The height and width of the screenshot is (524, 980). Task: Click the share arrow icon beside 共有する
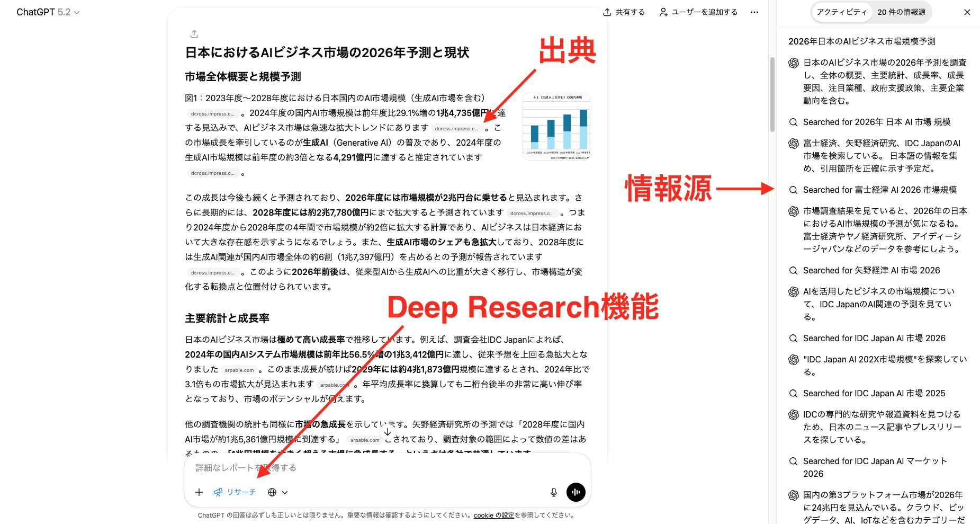tap(608, 12)
